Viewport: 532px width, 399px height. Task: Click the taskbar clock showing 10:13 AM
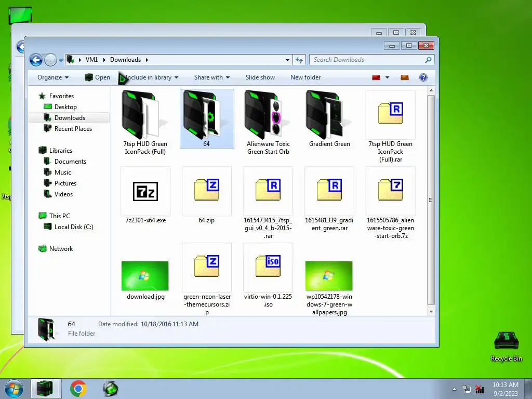click(x=506, y=389)
